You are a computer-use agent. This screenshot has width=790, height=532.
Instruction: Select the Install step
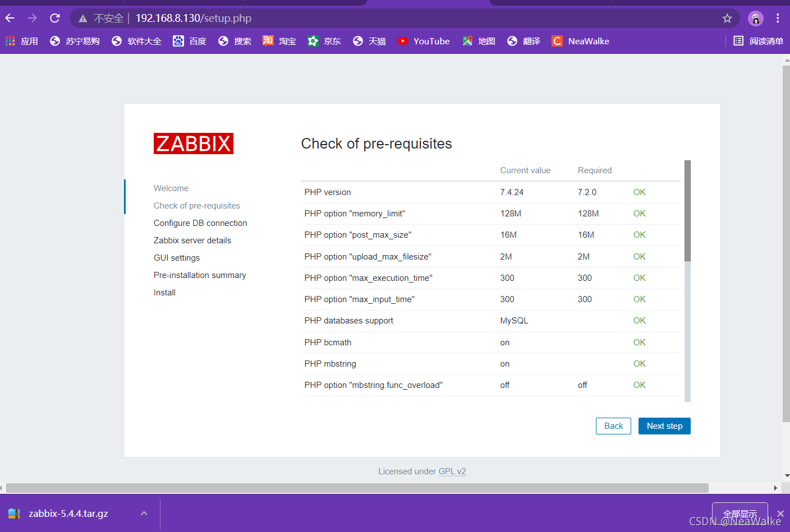tap(164, 293)
